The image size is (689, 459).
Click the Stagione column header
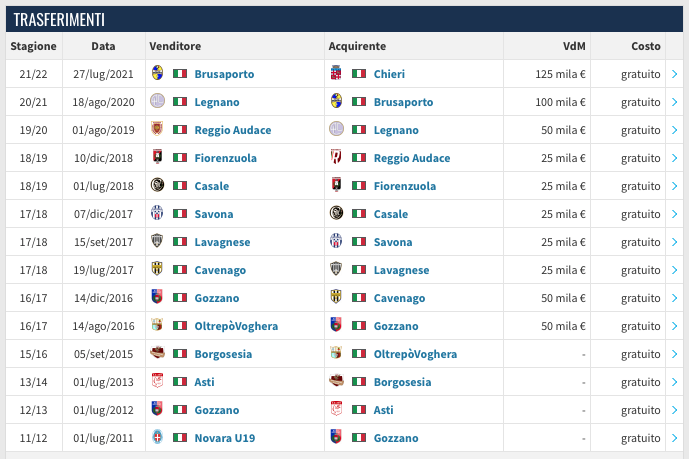click(x=34, y=46)
